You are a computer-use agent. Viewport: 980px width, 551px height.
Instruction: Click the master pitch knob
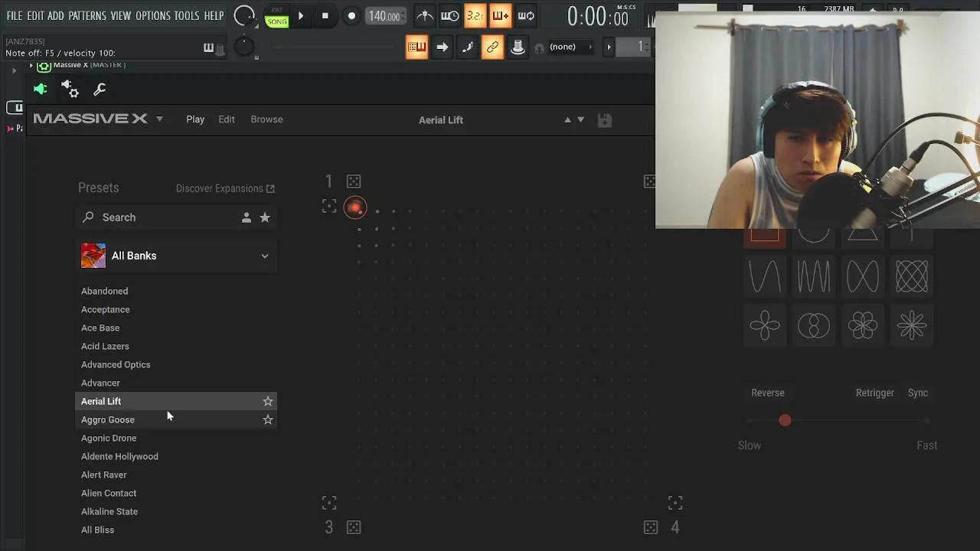[x=243, y=47]
